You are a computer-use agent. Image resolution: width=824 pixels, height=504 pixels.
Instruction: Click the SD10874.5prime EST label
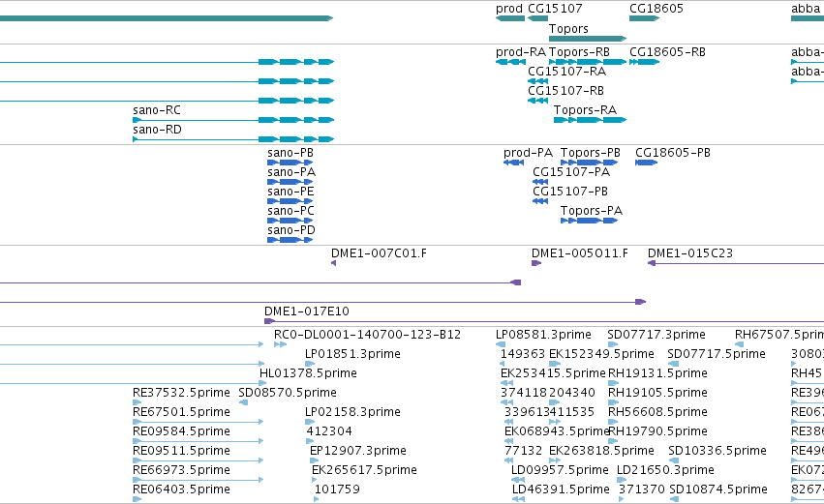(718, 490)
